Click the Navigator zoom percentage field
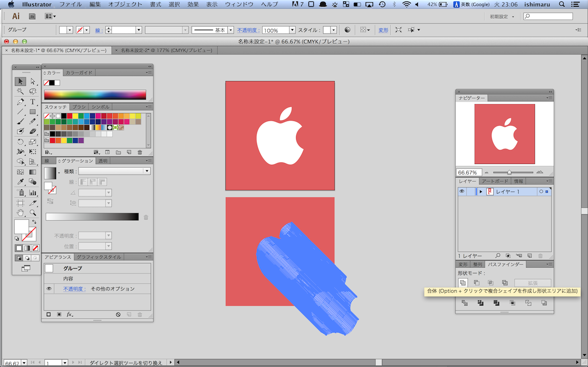Image resolution: width=588 pixels, height=367 pixels. coord(469,172)
